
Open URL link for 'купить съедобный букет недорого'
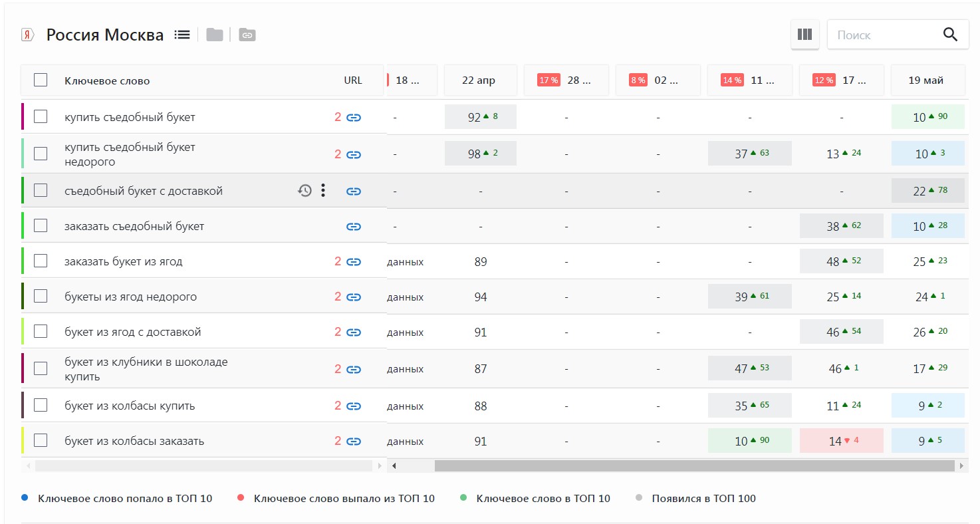[x=354, y=155]
